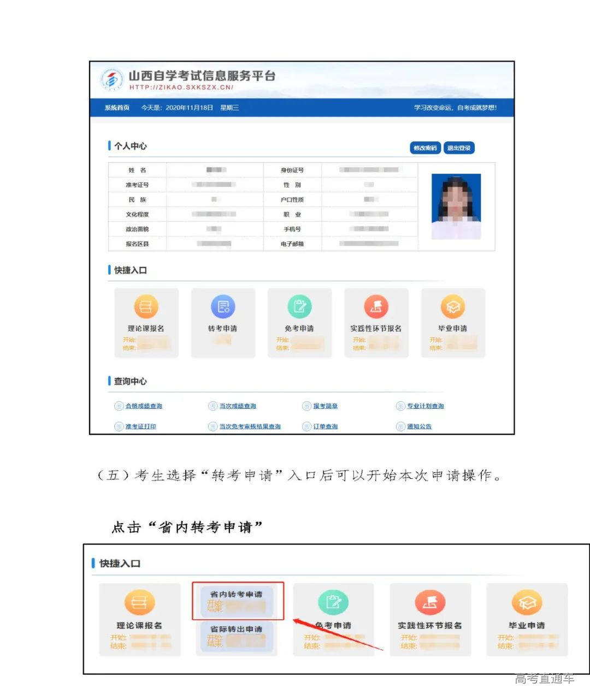
Task: Click the student photo thumbnail
Action: (456, 206)
